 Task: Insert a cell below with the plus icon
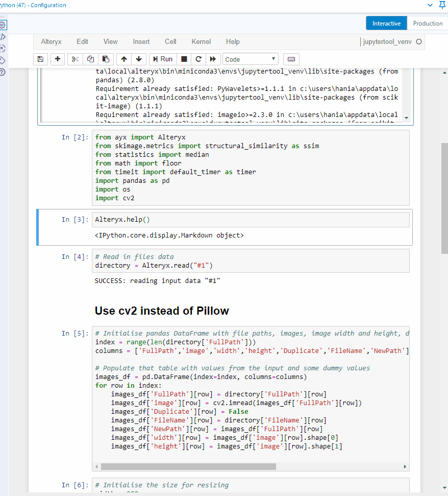pyautogui.click(x=58, y=59)
